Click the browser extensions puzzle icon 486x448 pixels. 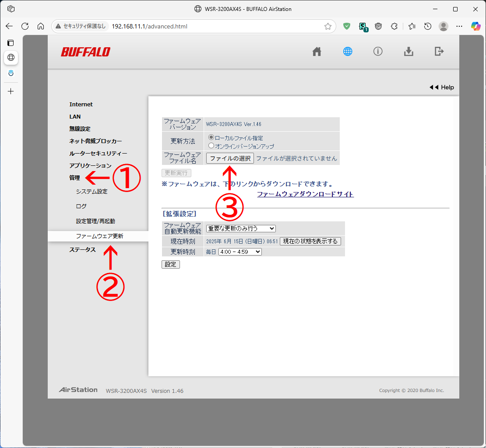pyautogui.click(x=394, y=26)
